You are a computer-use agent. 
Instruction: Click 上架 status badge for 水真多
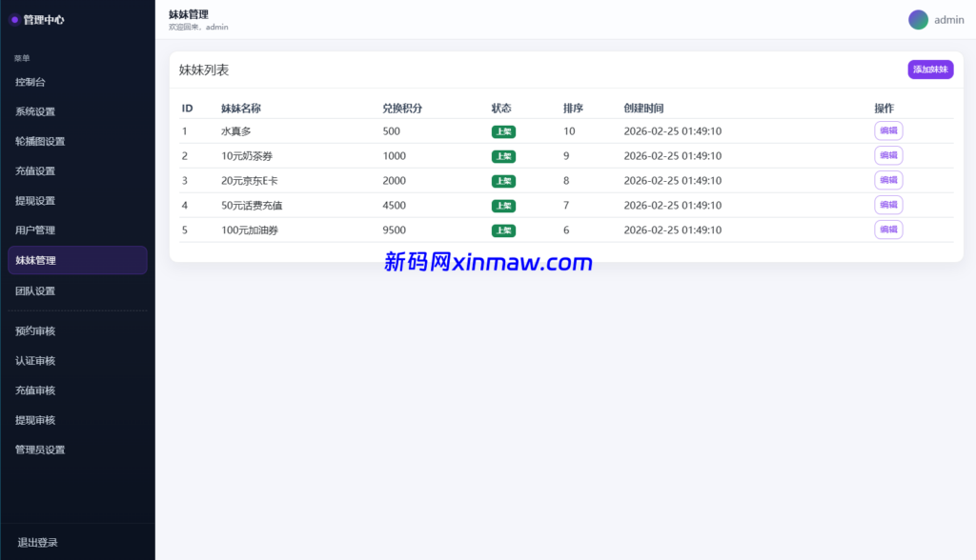click(x=503, y=131)
